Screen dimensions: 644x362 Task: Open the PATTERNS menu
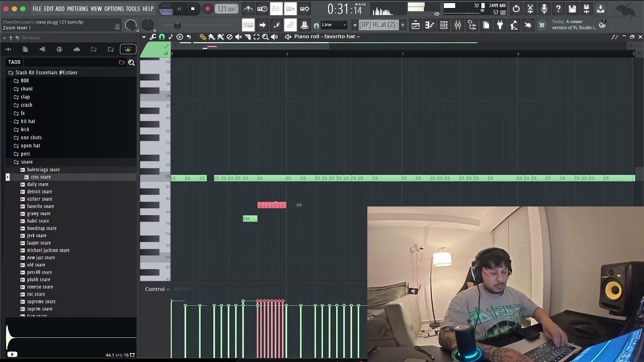(x=77, y=9)
